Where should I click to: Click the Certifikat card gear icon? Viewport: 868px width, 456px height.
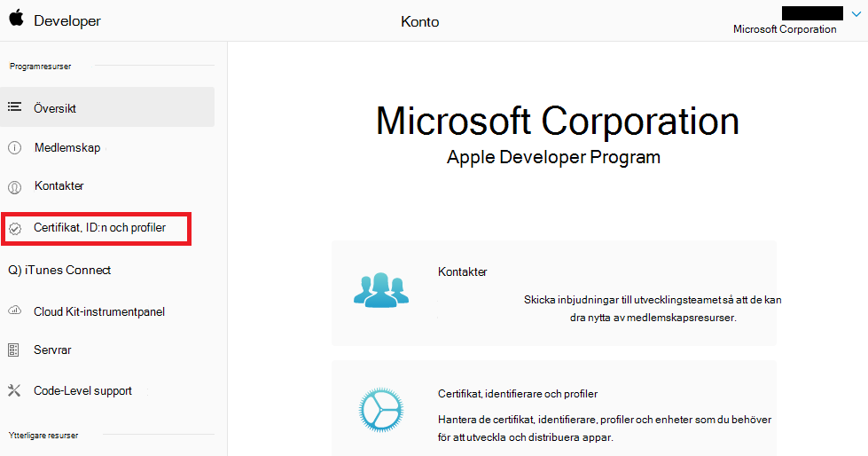(381, 410)
